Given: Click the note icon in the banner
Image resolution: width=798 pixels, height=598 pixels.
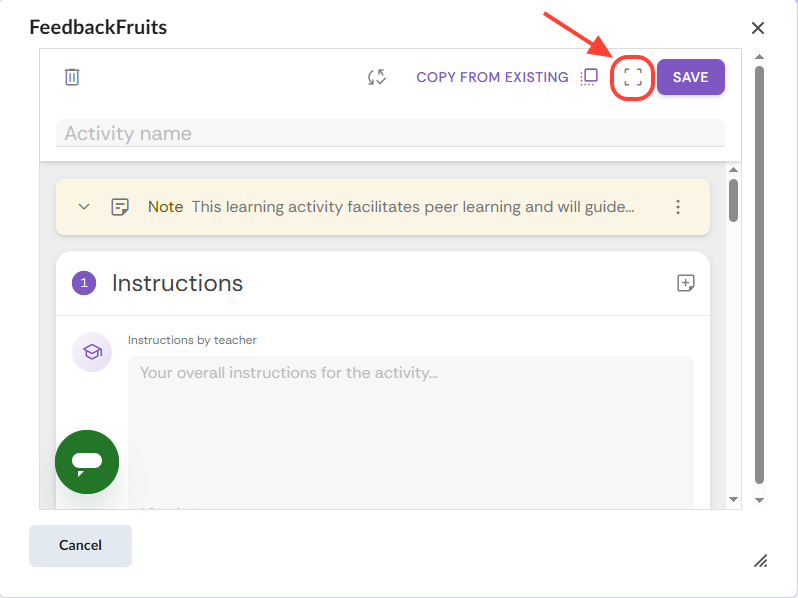Looking at the screenshot, I should click(x=120, y=207).
